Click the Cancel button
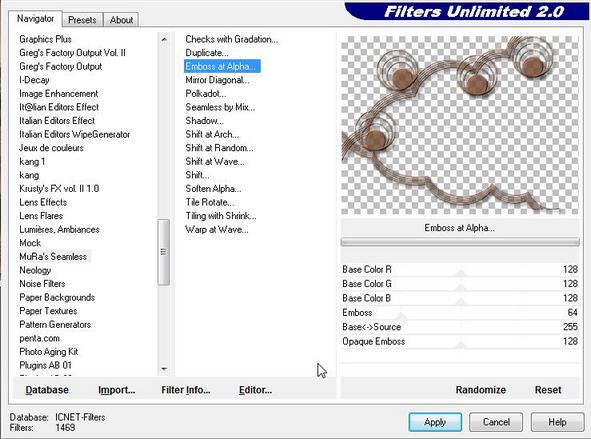Viewport: 591px width, 439px height. click(x=496, y=422)
